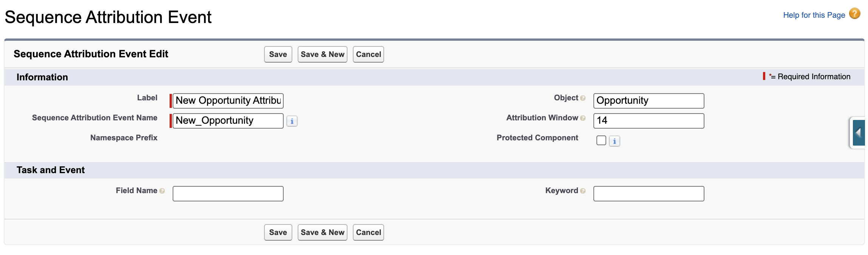
Task: Click the Object field showing Opportunity
Action: click(649, 100)
